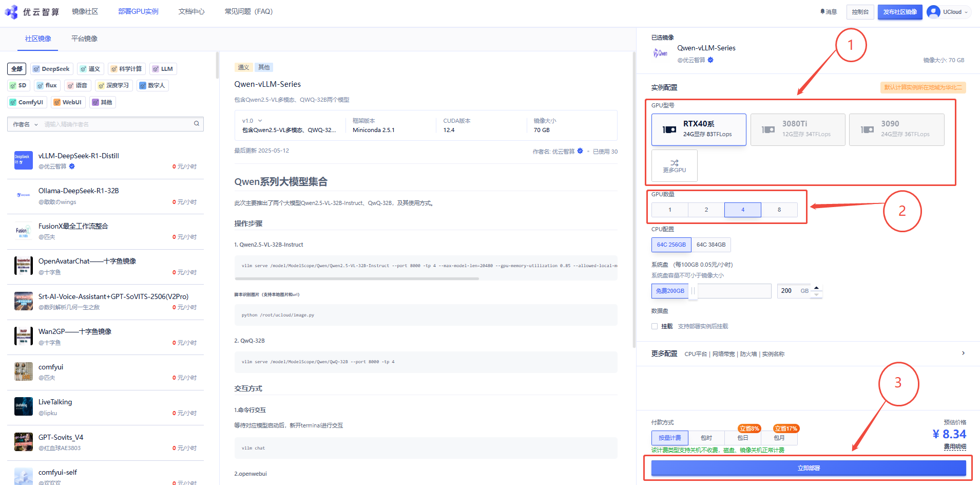Switch to 平台镜像 tab
This screenshot has width=980, height=485.
point(84,39)
